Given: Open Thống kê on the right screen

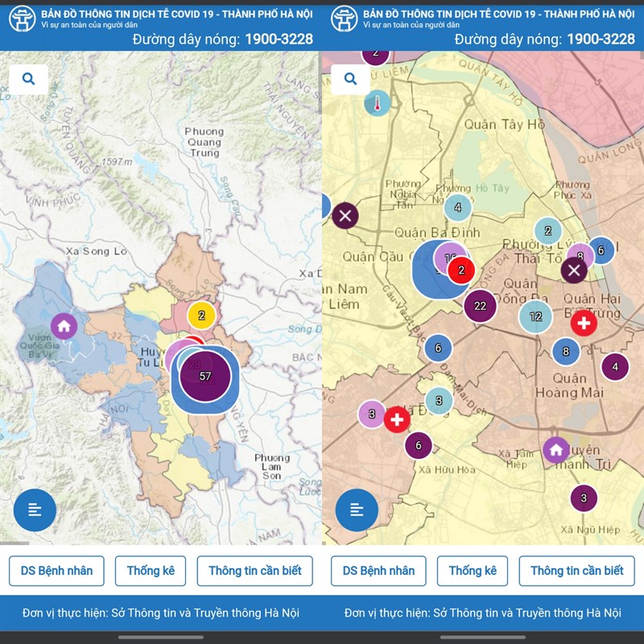Looking at the screenshot, I should [x=473, y=571].
